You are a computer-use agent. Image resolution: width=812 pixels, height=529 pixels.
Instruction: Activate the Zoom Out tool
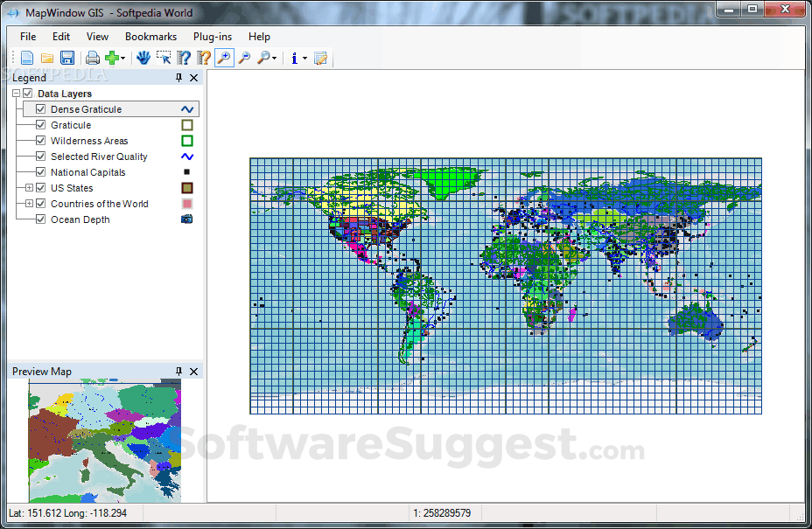click(x=244, y=57)
